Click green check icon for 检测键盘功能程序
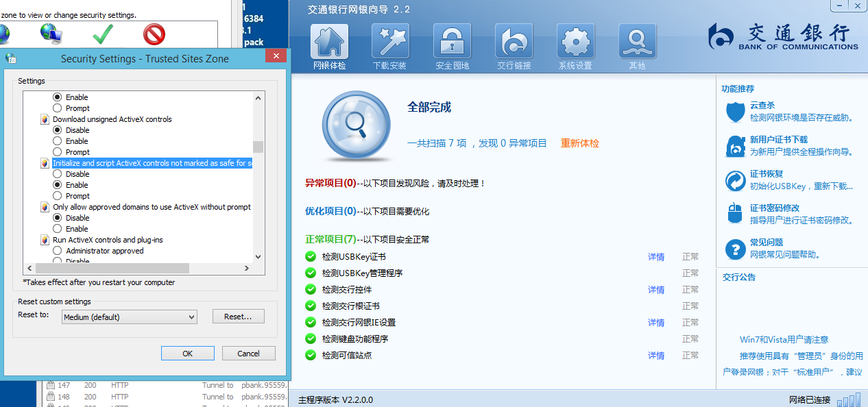The image size is (868, 407). (x=311, y=338)
